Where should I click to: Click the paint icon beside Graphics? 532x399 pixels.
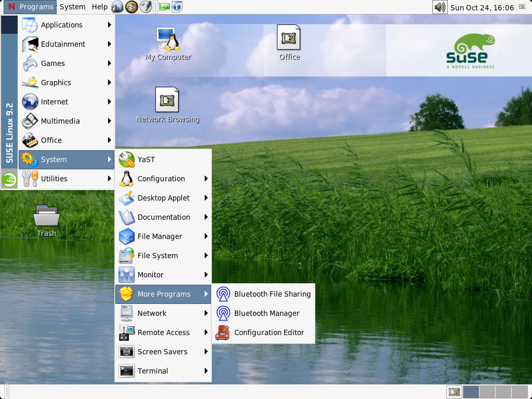click(x=30, y=83)
